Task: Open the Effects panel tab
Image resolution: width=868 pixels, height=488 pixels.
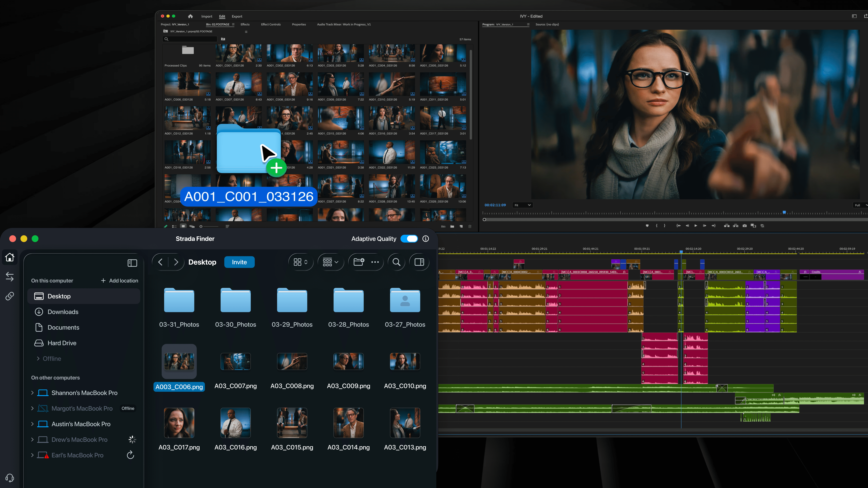Action: pos(245,24)
